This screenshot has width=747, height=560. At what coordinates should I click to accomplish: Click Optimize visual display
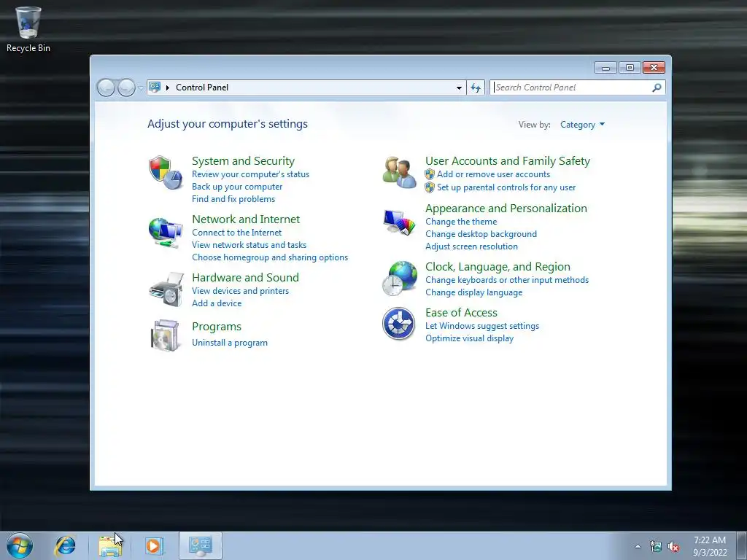click(x=469, y=338)
